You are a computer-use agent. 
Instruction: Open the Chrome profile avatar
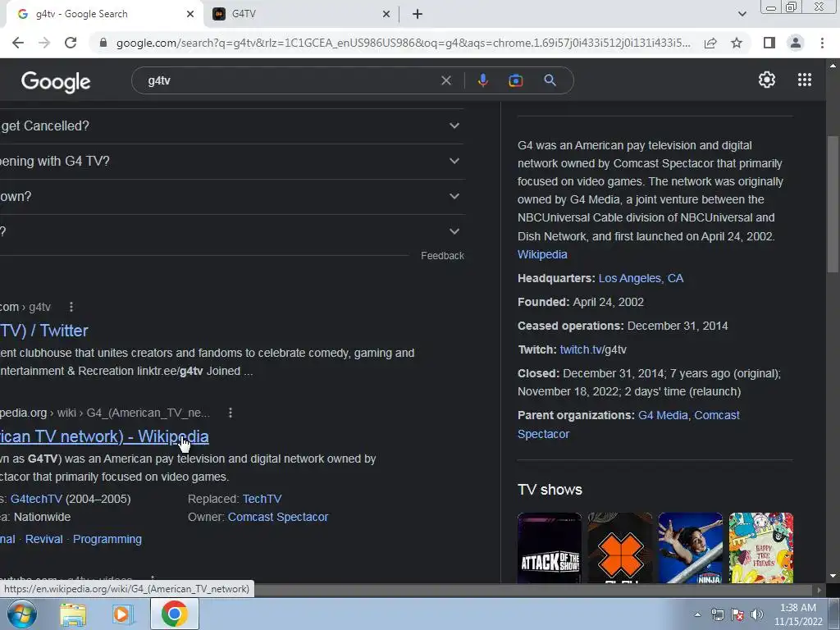[x=796, y=43]
